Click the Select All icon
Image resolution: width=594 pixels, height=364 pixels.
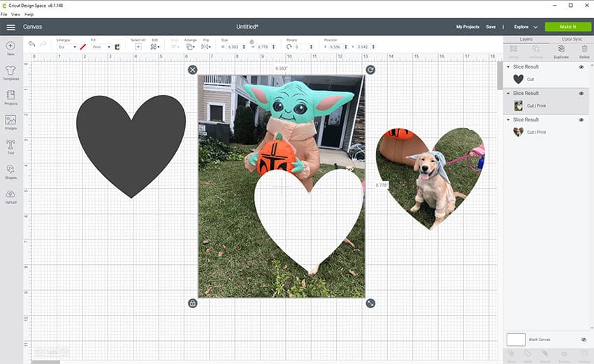pyautogui.click(x=138, y=47)
